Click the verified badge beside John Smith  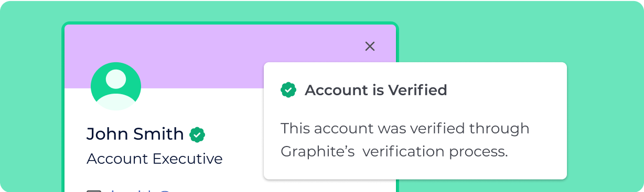[x=197, y=134]
